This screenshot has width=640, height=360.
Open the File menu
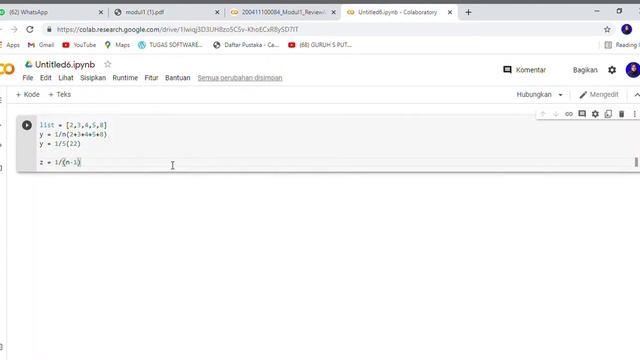click(x=28, y=78)
